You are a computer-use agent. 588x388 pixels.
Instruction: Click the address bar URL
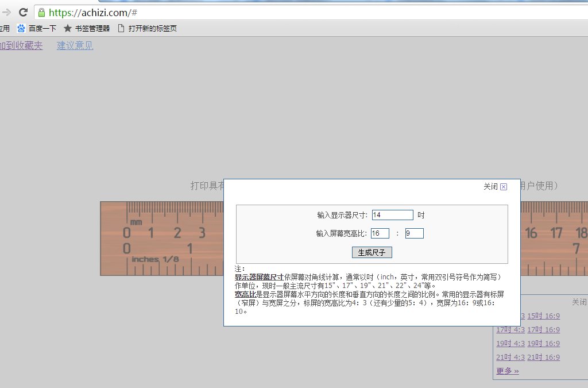93,12
